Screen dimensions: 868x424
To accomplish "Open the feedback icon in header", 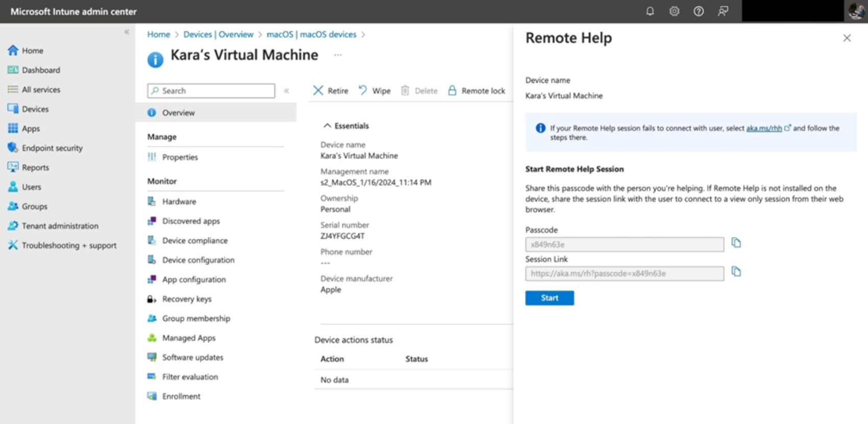I will [x=723, y=11].
